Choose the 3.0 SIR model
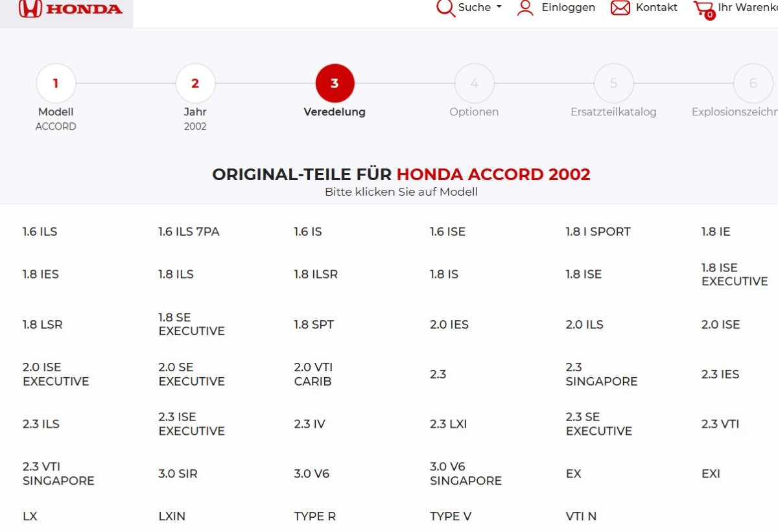778x532 pixels. 178,474
